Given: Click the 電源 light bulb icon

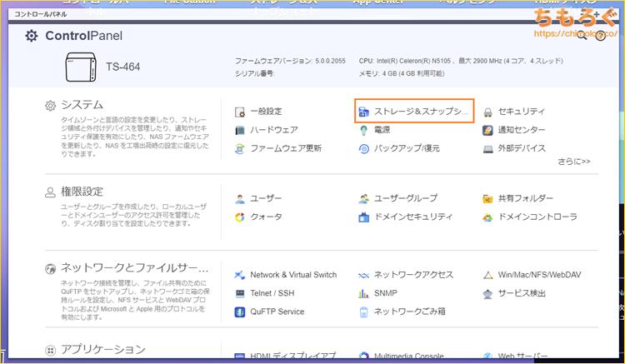Looking at the screenshot, I should [x=363, y=130].
